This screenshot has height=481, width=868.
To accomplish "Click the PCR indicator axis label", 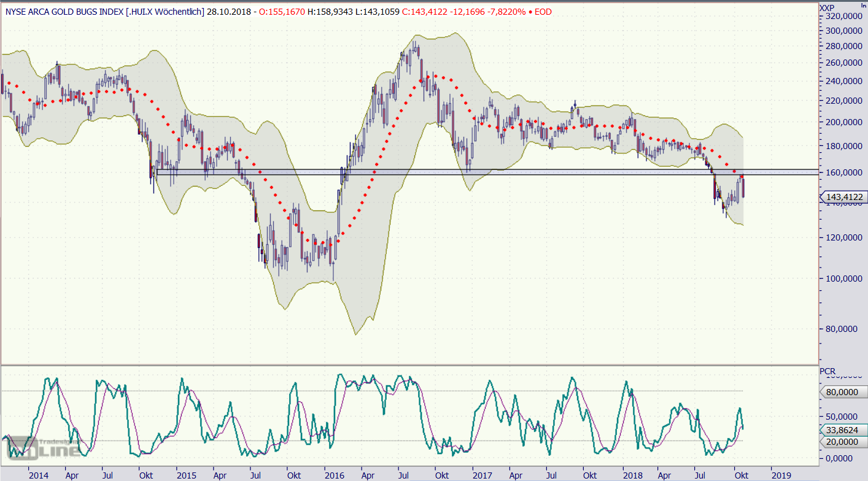I will pyautogui.click(x=827, y=371).
